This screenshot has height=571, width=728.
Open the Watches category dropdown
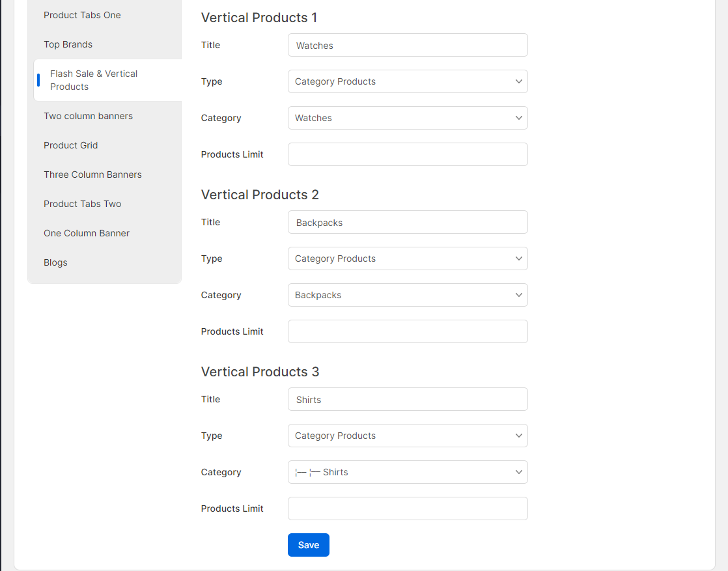click(x=408, y=118)
